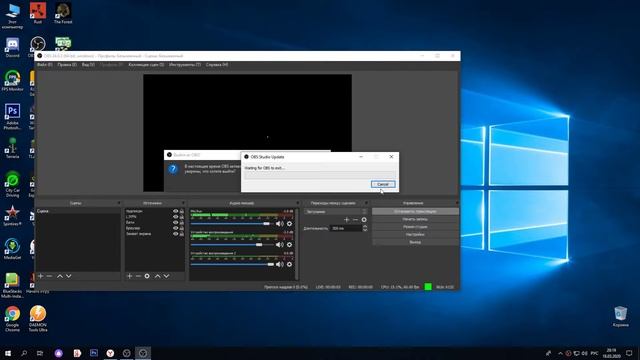
Task: Add a new source with the plus icon
Action: pyautogui.click(x=129, y=276)
